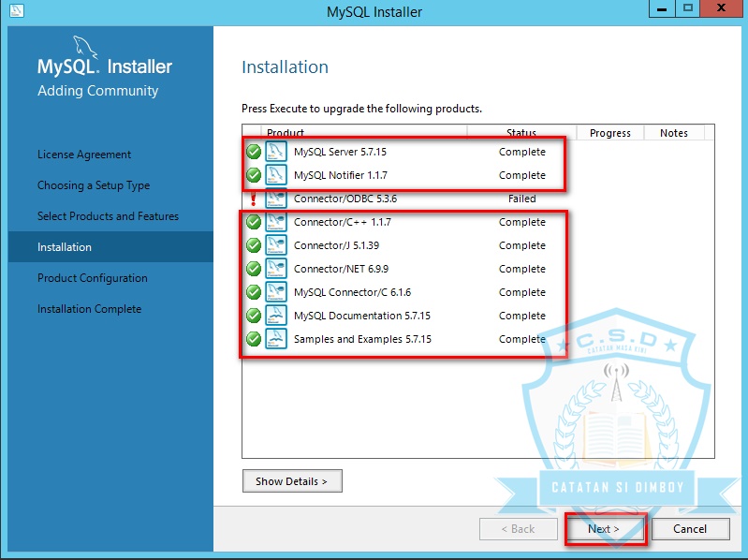
Task: Click the Connector/NET 6.9.9 product icon
Action: pyautogui.click(x=276, y=269)
